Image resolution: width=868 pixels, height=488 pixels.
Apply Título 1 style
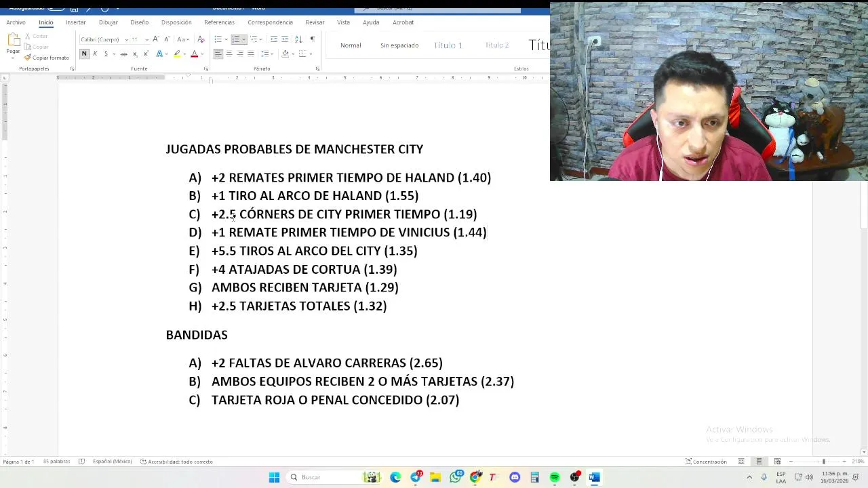(x=448, y=45)
